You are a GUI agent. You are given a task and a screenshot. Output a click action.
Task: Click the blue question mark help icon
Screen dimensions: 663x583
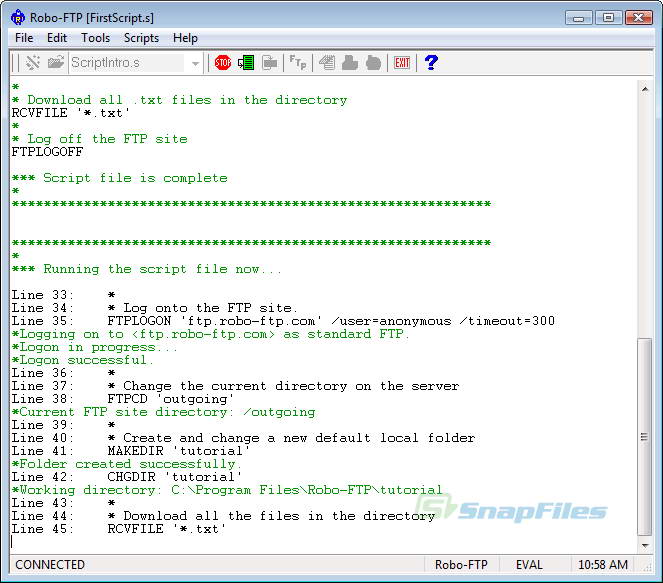pyautogui.click(x=431, y=63)
